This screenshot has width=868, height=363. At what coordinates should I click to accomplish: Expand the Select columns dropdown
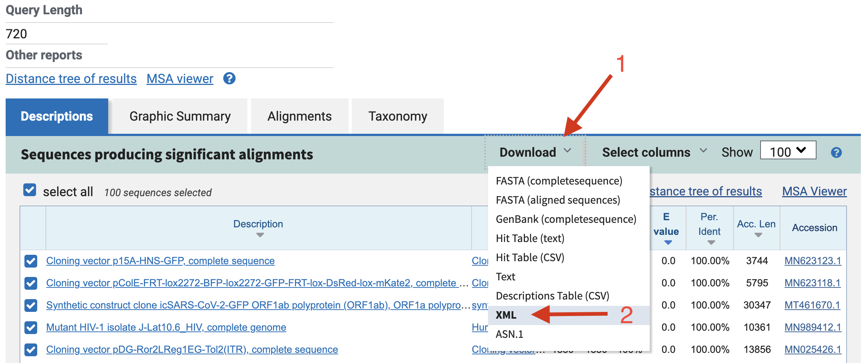click(x=655, y=152)
